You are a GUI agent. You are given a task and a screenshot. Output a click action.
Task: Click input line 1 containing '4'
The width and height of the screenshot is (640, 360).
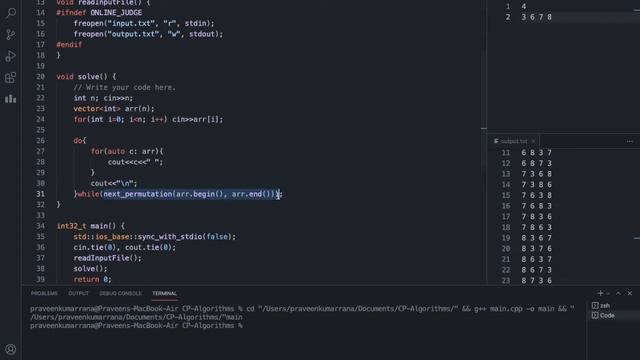tap(524, 6)
